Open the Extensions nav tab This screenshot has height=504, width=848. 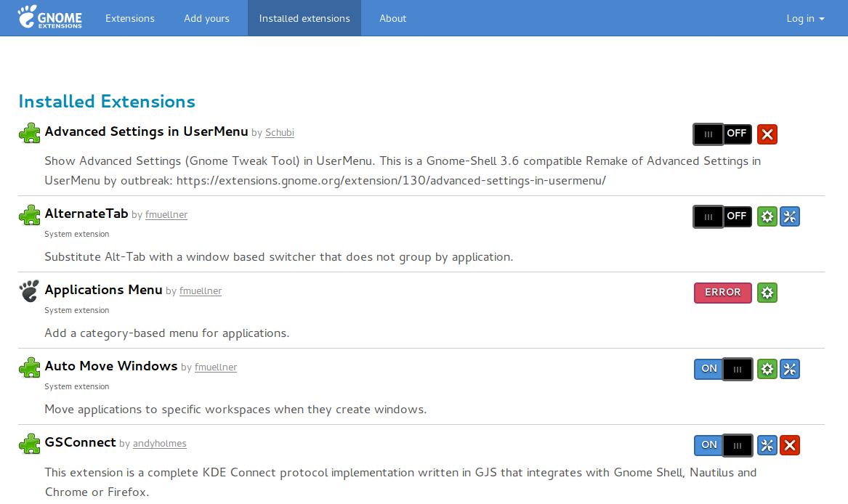coord(130,18)
